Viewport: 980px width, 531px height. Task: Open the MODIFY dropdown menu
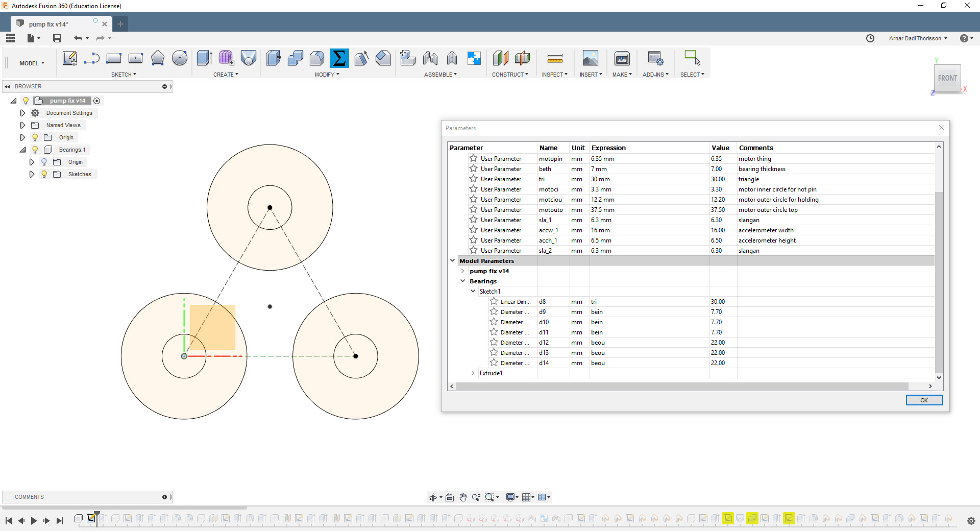[x=327, y=75]
